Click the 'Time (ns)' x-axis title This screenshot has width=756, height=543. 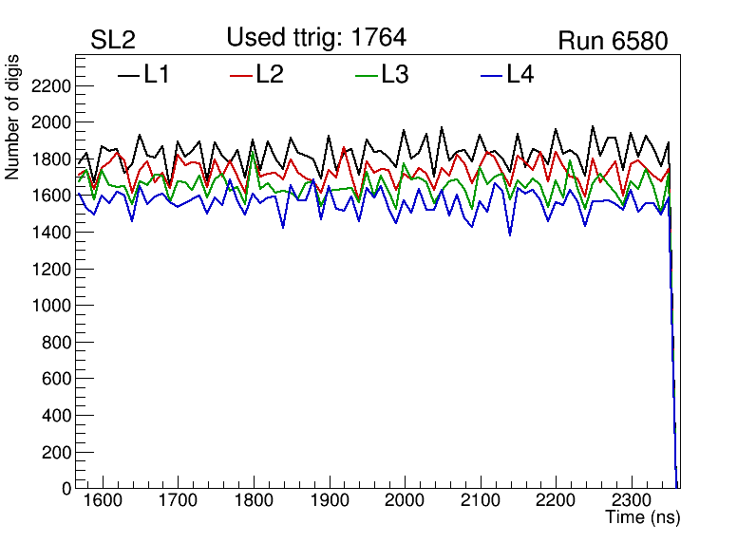[x=643, y=518]
